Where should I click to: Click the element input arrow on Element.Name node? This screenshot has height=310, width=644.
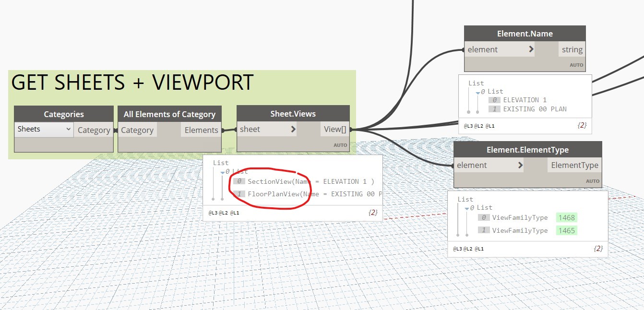click(532, 49)
